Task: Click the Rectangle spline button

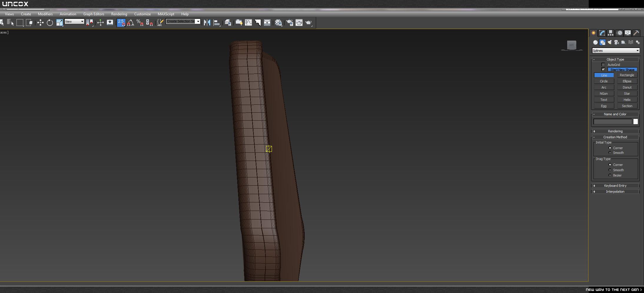Action: click(627, 75)
